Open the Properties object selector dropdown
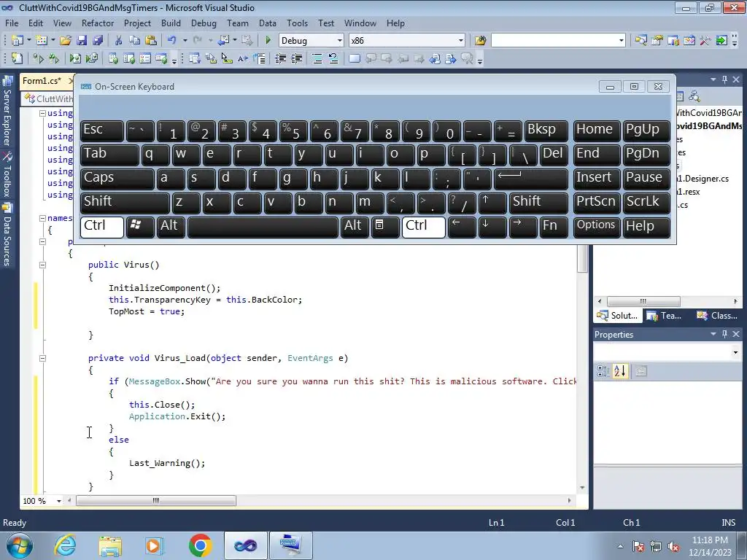The width and height of the screenshot is (747, 560). pyautogui.click(x=735, y=353)
